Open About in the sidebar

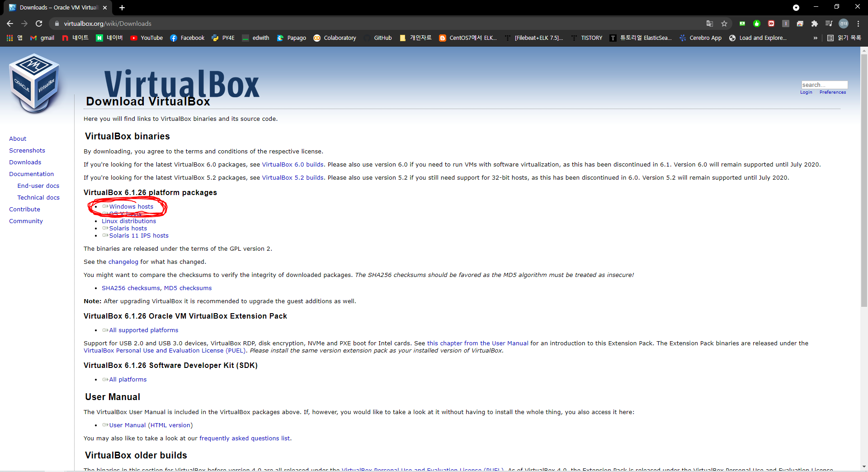pos(18,139)
